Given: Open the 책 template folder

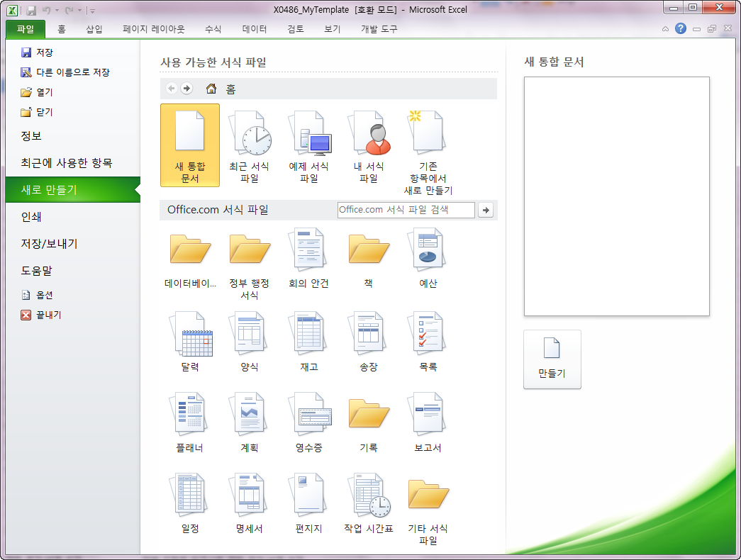Looking at the screenshot, I should pyautogui.click(x=369, y=259).
